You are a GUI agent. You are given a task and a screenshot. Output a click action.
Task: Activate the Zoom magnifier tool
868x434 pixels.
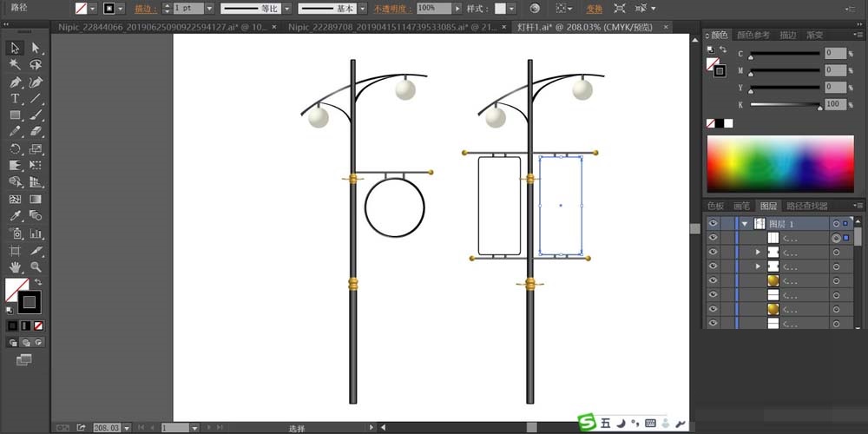pyautogui.click(x=36, y=266)
